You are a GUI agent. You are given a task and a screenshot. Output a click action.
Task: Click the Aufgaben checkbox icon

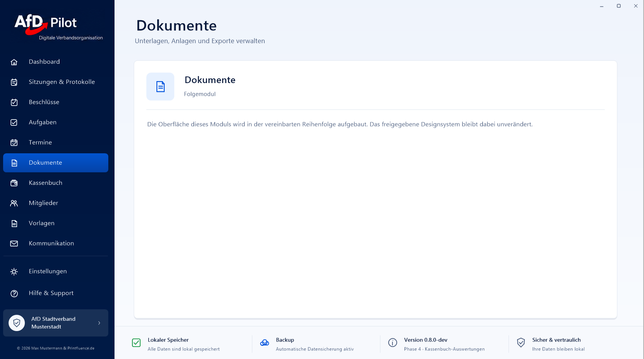(x=14, y=123)
